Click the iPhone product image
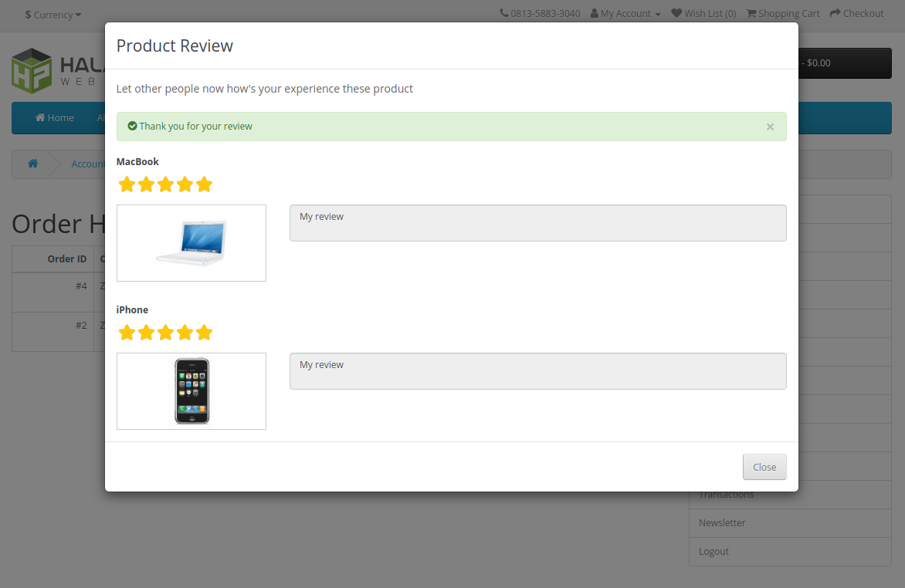 pyautogui.click(x=192, y=391)
